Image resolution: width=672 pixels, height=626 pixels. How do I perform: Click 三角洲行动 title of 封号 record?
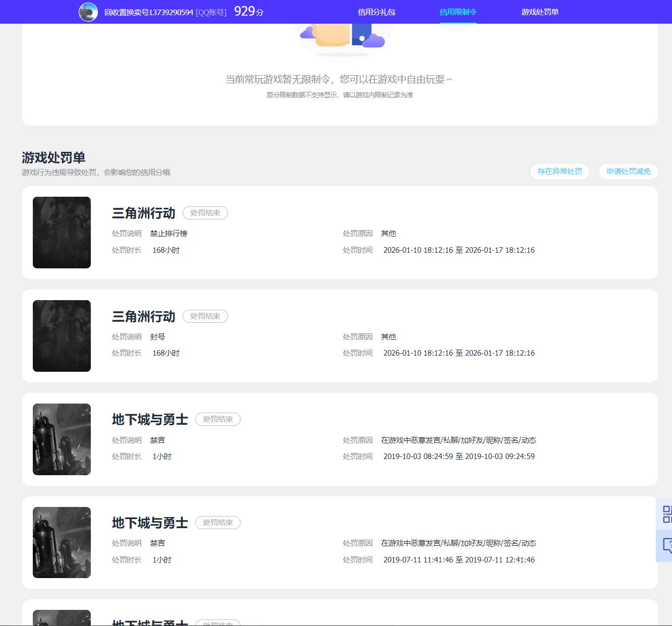click(x=144, y=317)
